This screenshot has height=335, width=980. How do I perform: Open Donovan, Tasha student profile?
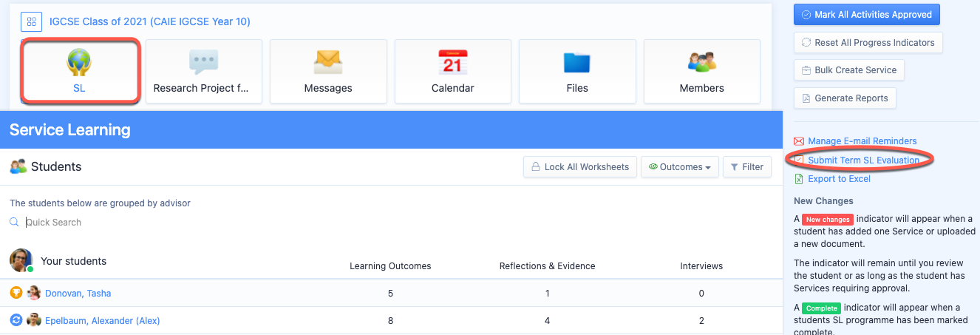(x=78, y=294)
